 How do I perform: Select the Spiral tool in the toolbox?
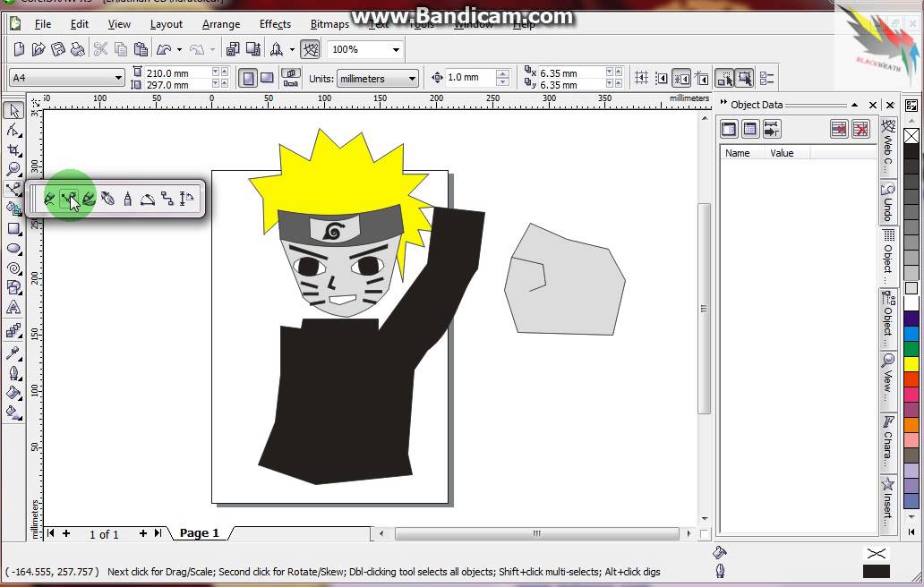13,268
